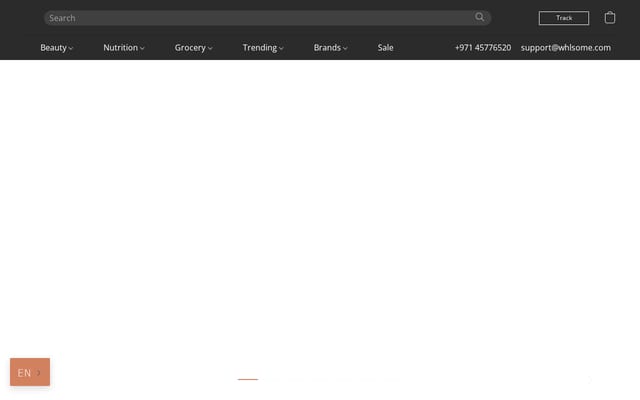Expand the Trending menu

(x=263, y=48)
